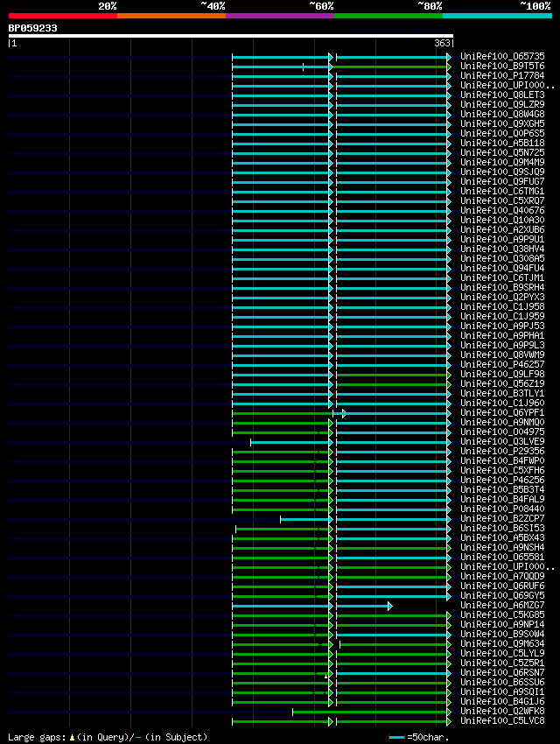Select label UniRef100_A9NSH4
560x744 pixels.
(x=502, y=548)
